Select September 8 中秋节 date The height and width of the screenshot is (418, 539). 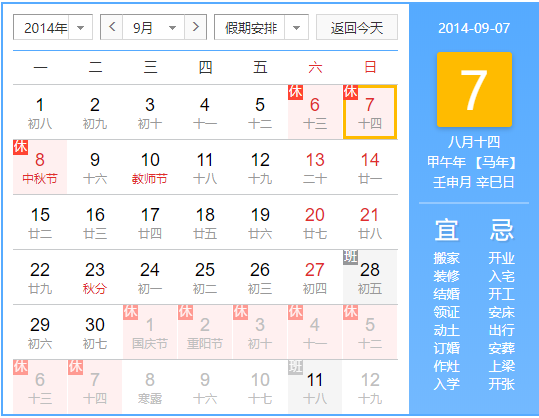tap(40, 167)
